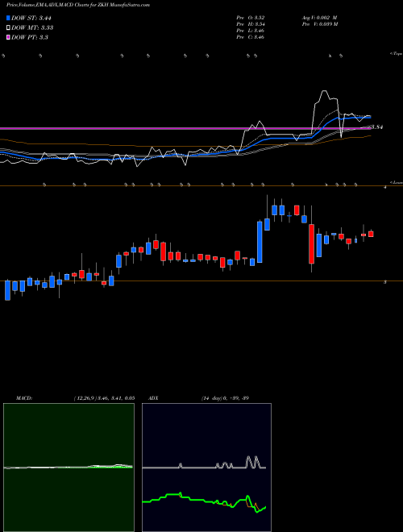
Task: Click the tall red sell-off candlestick
Action: coord(311,243)
